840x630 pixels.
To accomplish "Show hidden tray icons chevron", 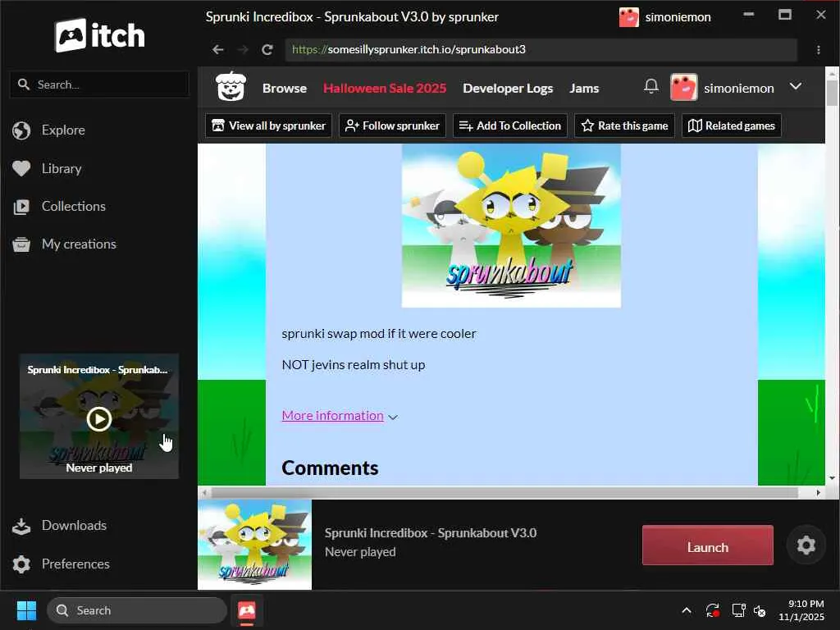I will 687,610.
